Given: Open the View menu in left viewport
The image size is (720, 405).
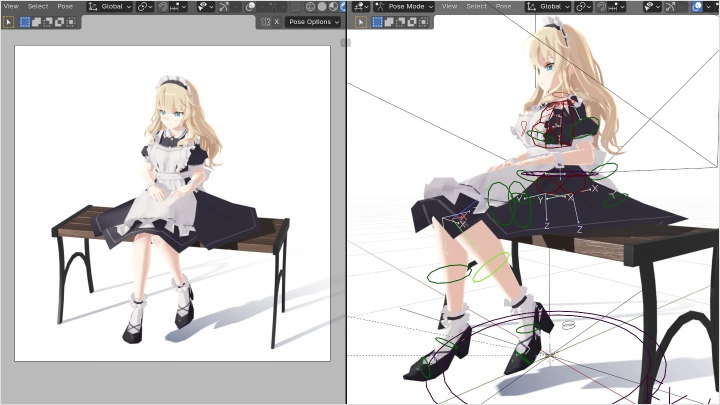Looking at the screenshot, I should 11,6.
